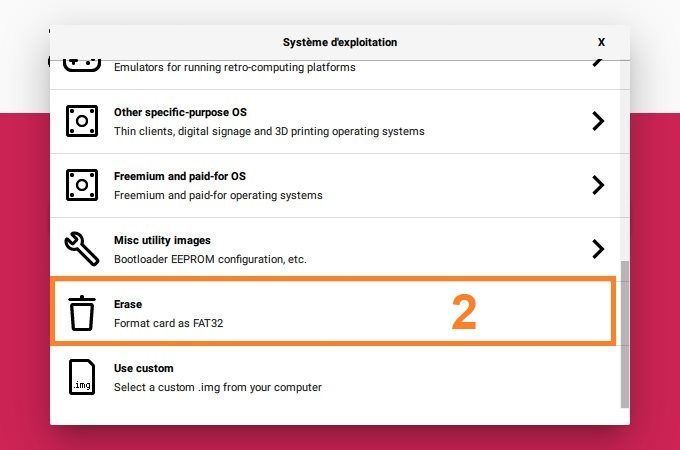Image resolution: width=680 pixels, height=450 pixels.
Task: Click the .img file icon
Action: coord(82,377)
